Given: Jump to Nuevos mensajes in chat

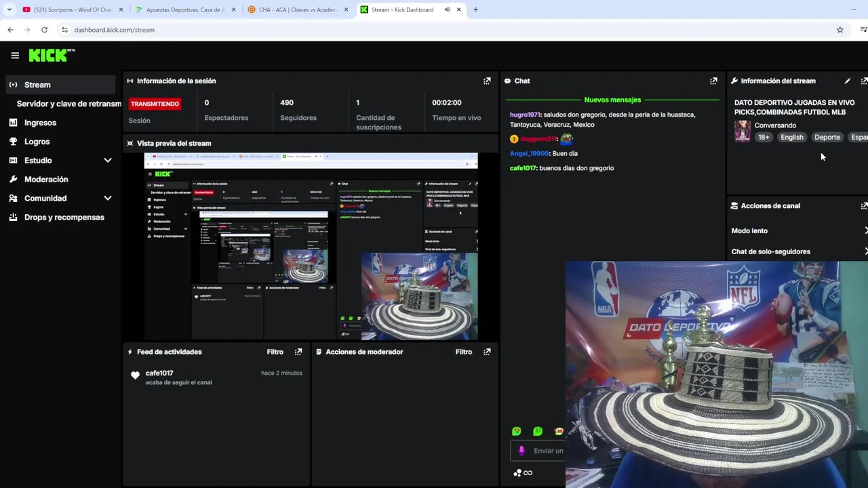Looking at the screenshot, I should 612,100.
